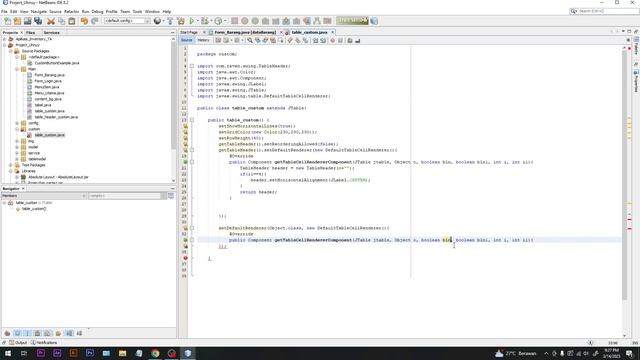This screenshot has width=640, height=360.
Task: Select table_header_custom.java in Projects tree
Action: pyautogui.click(x=56, y=117)
